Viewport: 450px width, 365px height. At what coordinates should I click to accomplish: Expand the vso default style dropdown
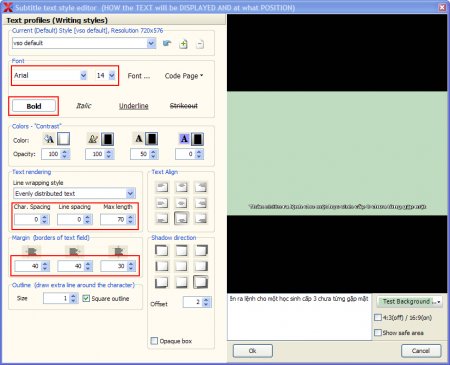(x=151, y=43)
